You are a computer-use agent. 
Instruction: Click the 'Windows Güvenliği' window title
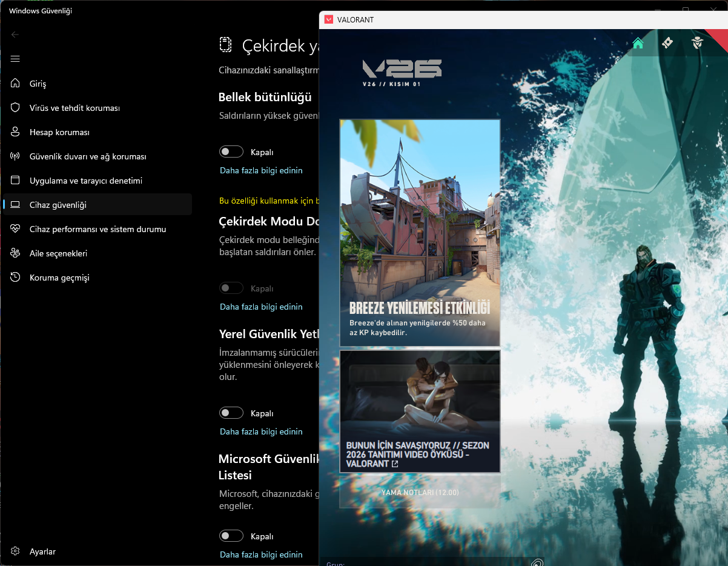tap(41, 11)
